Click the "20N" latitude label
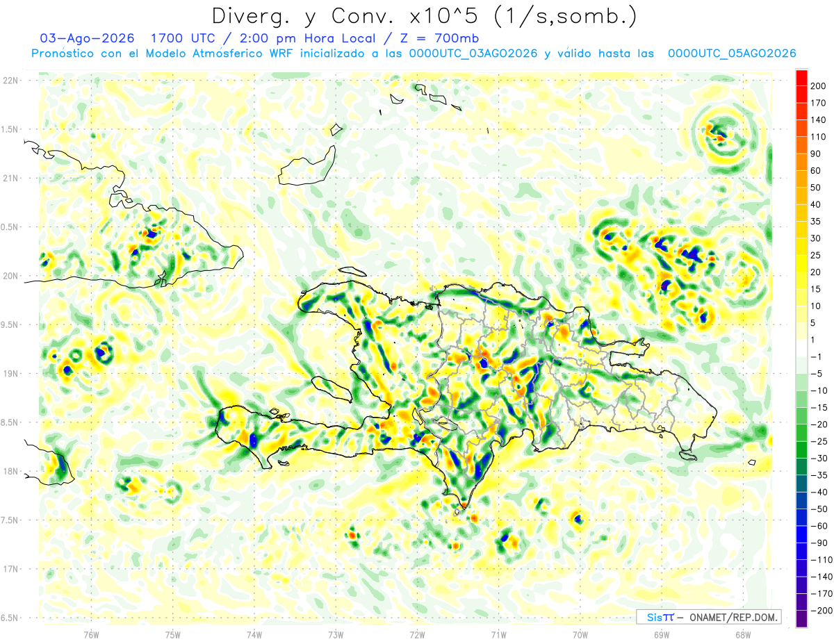The width and height of the screenshot is (834, 644). (10, 276)
